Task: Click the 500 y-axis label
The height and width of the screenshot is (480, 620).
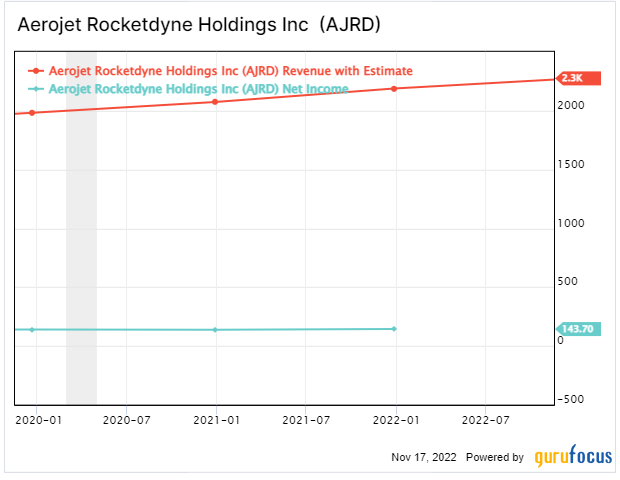Action: point(567,281)
